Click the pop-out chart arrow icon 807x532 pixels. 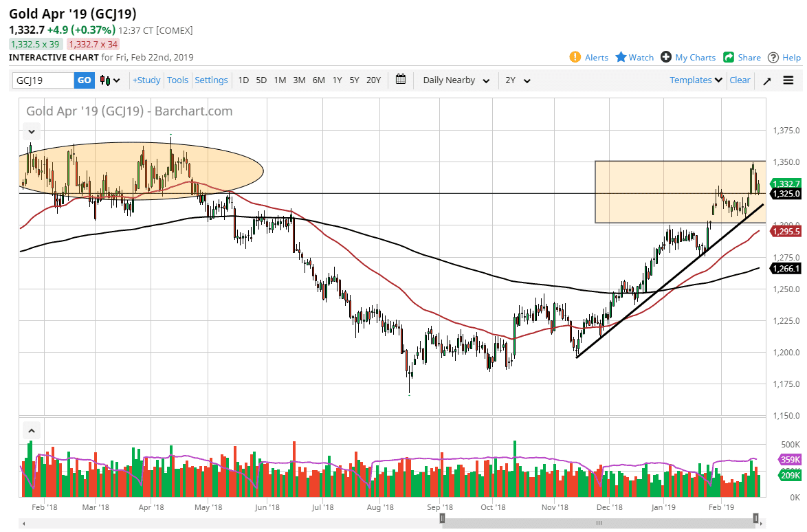767,81
